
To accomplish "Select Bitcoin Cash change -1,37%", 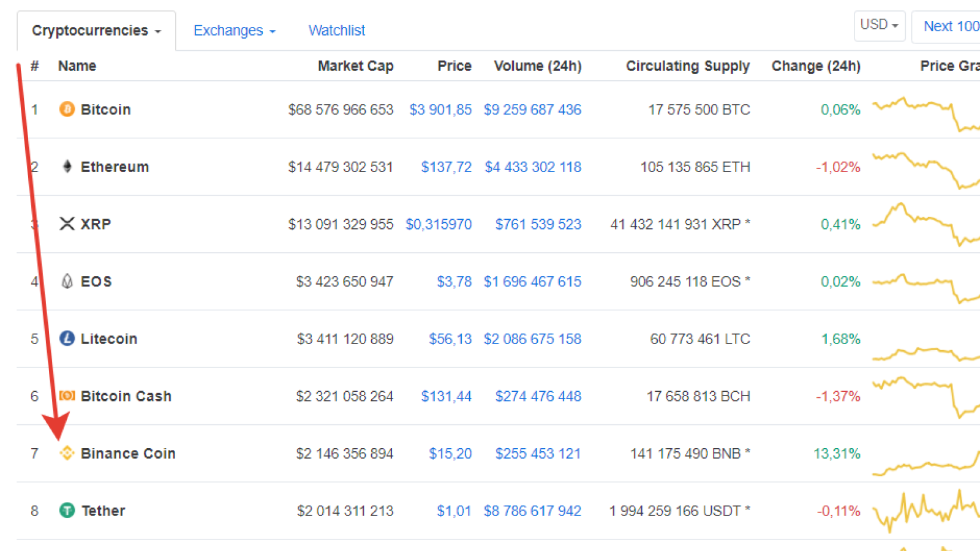I will coord(838,396).
